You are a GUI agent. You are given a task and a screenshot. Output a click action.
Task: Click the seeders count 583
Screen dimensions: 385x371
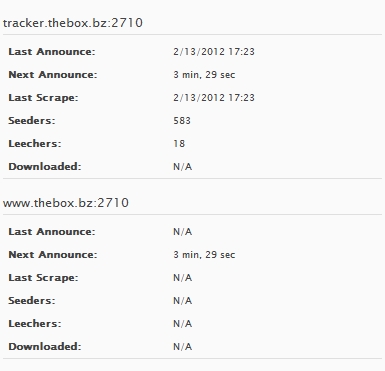click(182, 120)
